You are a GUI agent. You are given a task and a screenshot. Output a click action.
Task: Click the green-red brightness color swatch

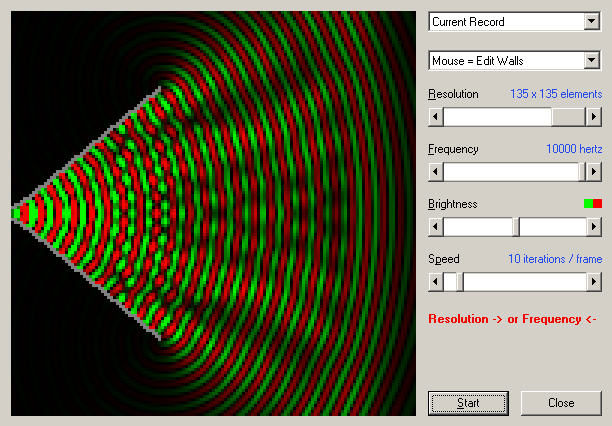593,203
